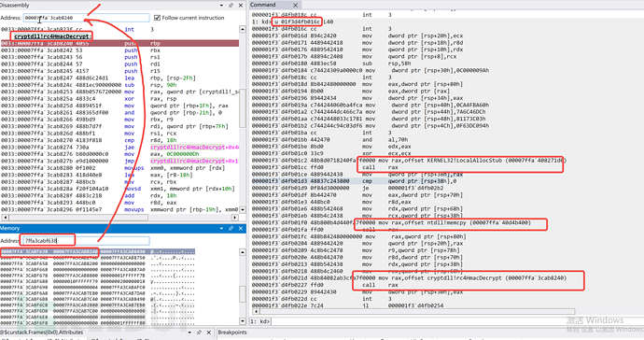
Task: Close the Memory panel
Action: point(241,228)
